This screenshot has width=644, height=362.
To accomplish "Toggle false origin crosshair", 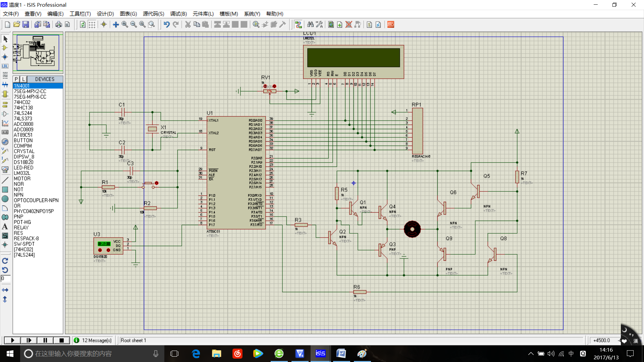I will tap(104, 24).
